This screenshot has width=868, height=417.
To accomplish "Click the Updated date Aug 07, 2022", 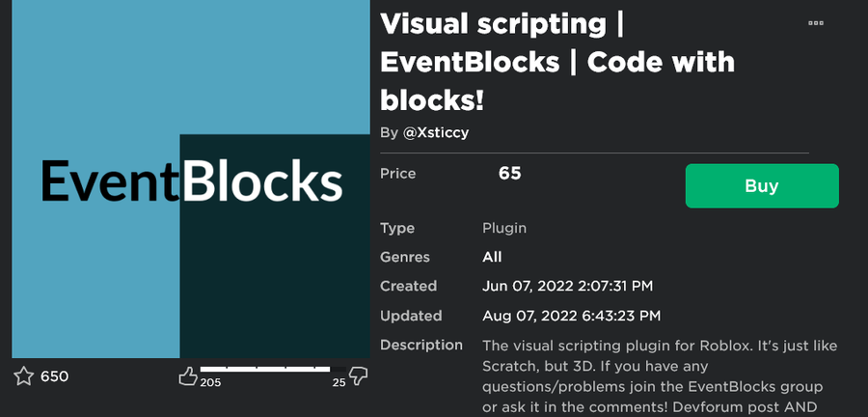I will click(x=571, y=316).
